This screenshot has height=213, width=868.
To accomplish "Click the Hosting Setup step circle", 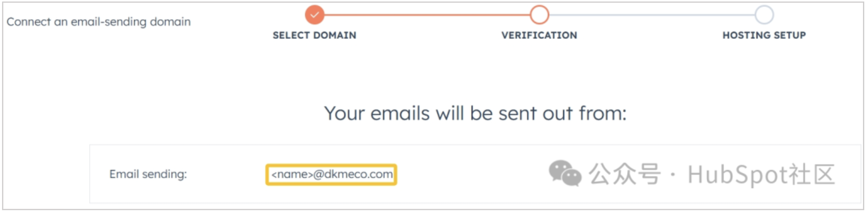I will coord(764,15).
